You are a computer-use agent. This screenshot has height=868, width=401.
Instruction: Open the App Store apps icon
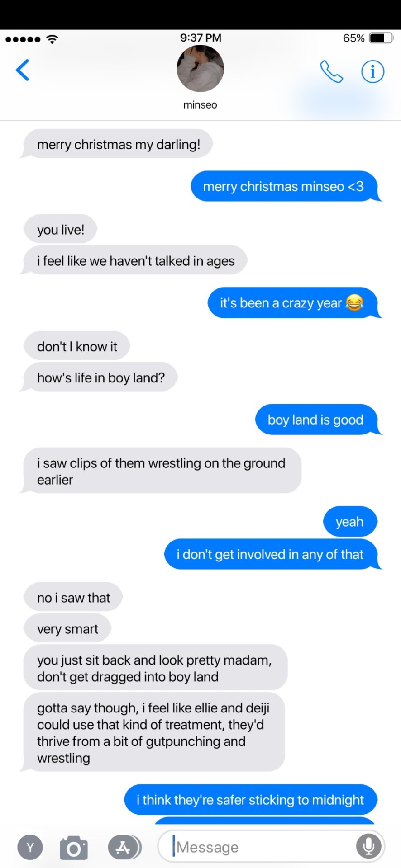(124, 847)
